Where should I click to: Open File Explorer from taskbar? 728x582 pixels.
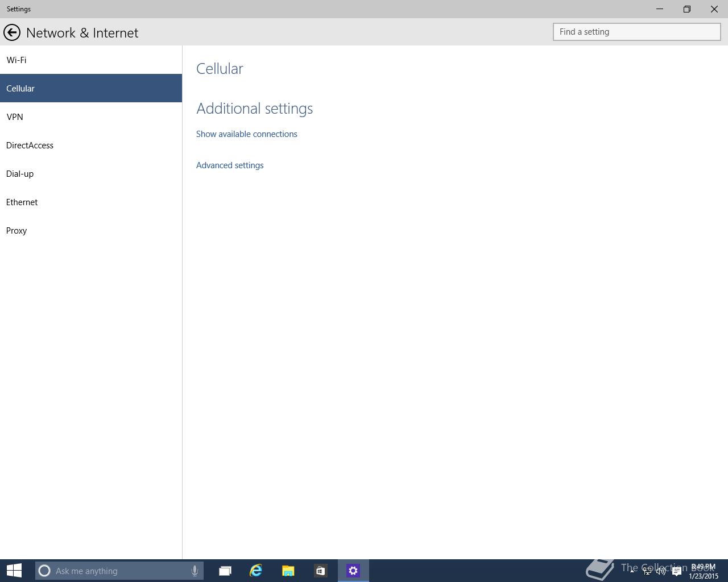288,571
